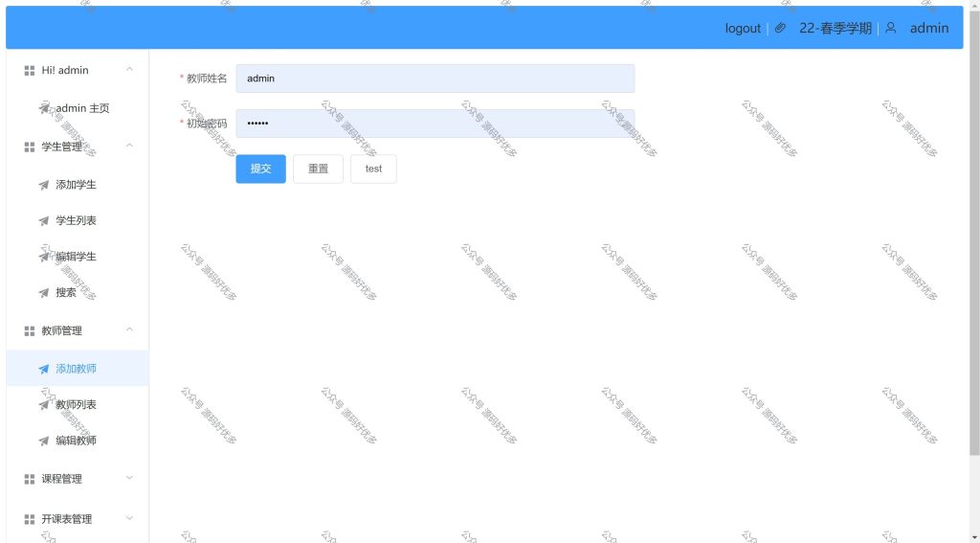Click the paper plane icon beside 添加学生
980x543 pixels.
(x=44, y=185)
